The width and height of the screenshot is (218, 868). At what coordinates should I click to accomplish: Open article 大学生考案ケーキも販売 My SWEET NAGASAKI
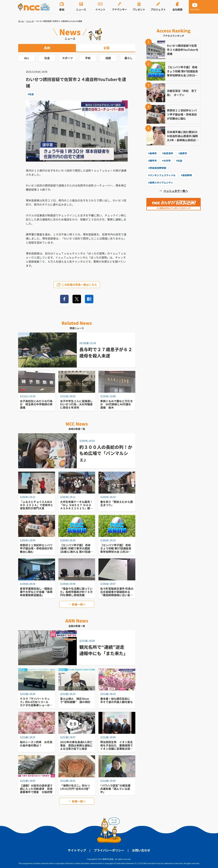tap(77, 492)
